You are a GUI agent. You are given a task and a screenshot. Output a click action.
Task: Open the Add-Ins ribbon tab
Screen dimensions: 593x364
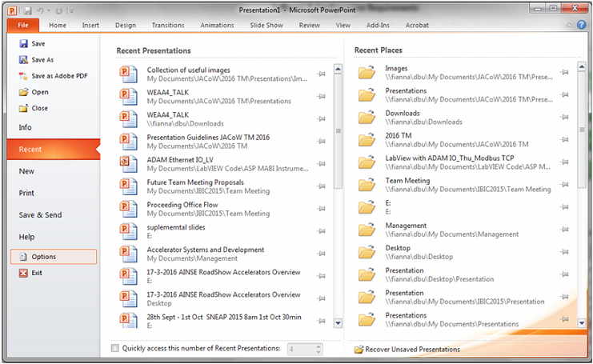pyautogui.click(x=378, y=26)
